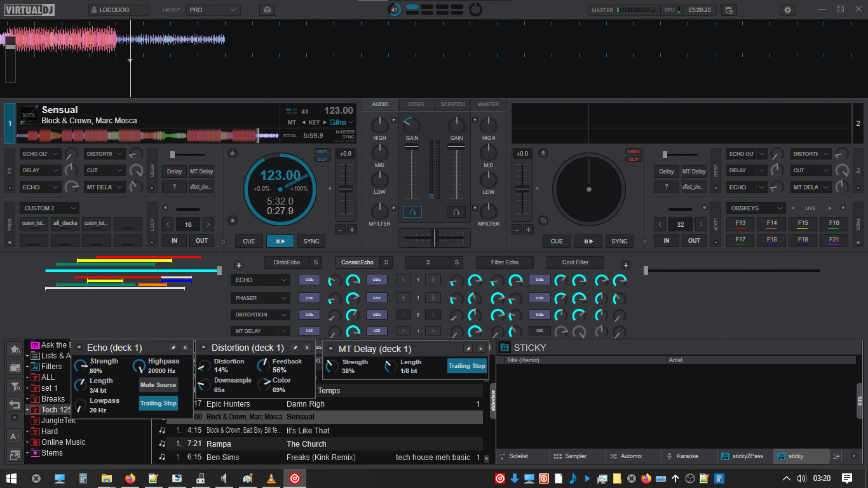Click the left channel volume fader
This screenshot has width=868, height=488.
412,172
